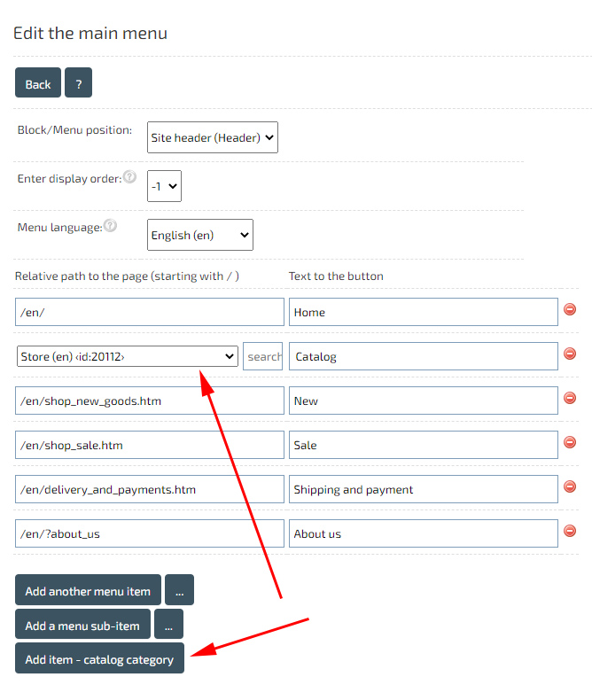The height and width of the screenshot is (700, 592).
Task: Delete the Shipping and payment row
Action: [x=570, y=486]
